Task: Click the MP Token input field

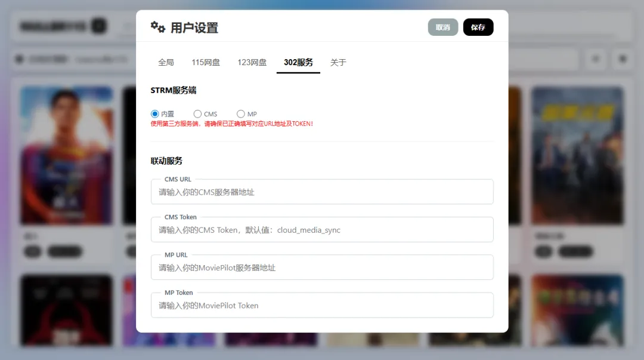Action: click(322, 305)
